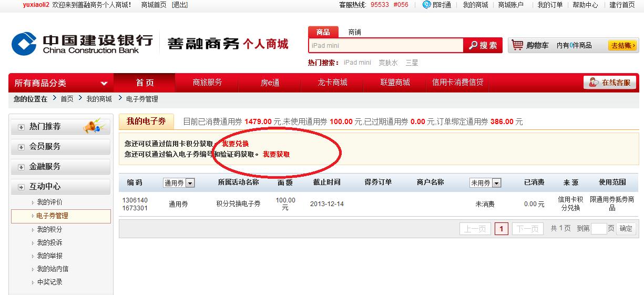The height and width of the screenshot is (295, 644).
Task: Click the 我要兑换 redeem link
Action: [235, 144]
